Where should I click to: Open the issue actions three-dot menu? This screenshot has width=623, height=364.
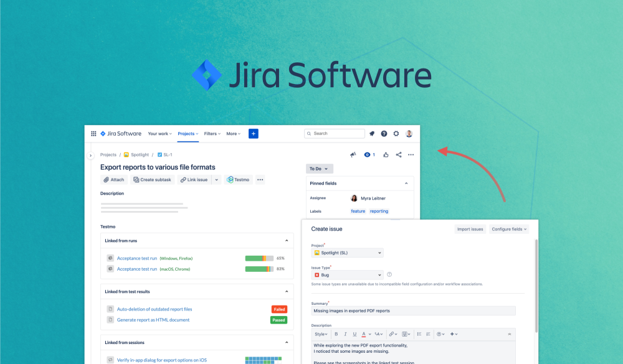click(x=411, y=155)
